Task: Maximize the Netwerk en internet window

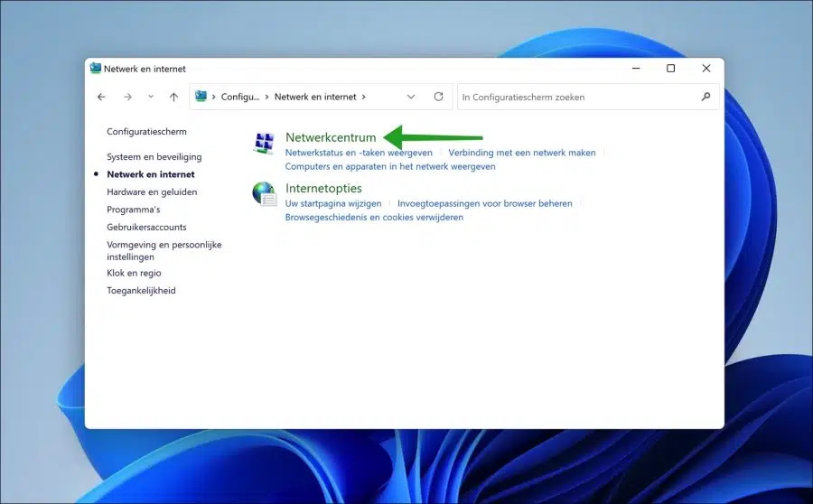Action: (671, 69)
